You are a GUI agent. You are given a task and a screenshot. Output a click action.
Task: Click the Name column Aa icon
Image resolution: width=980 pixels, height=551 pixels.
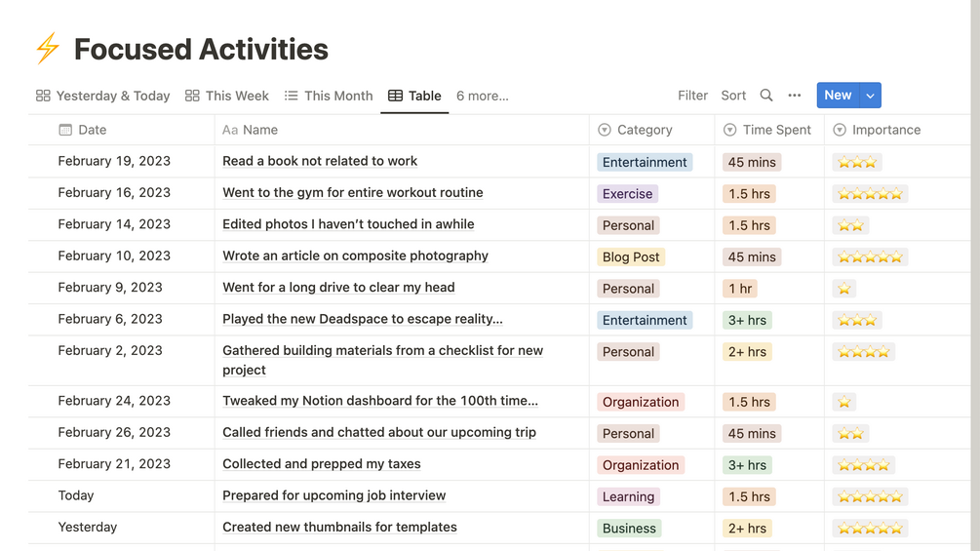[230, 130]
